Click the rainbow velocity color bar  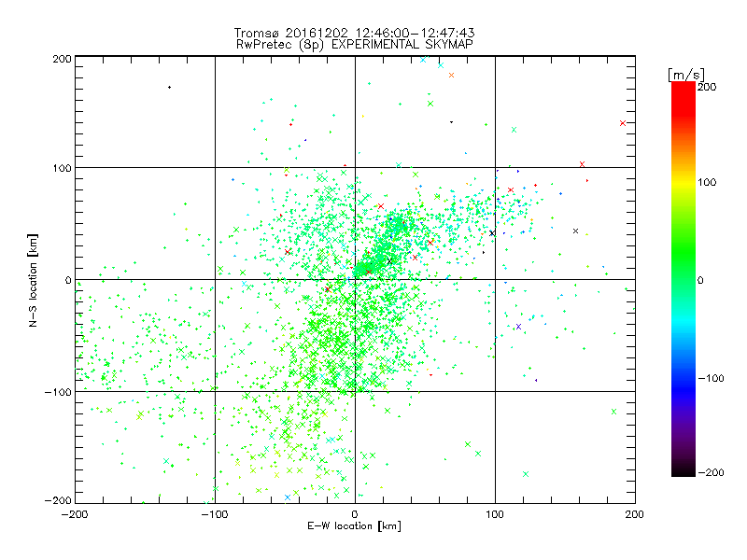(684, 279)
